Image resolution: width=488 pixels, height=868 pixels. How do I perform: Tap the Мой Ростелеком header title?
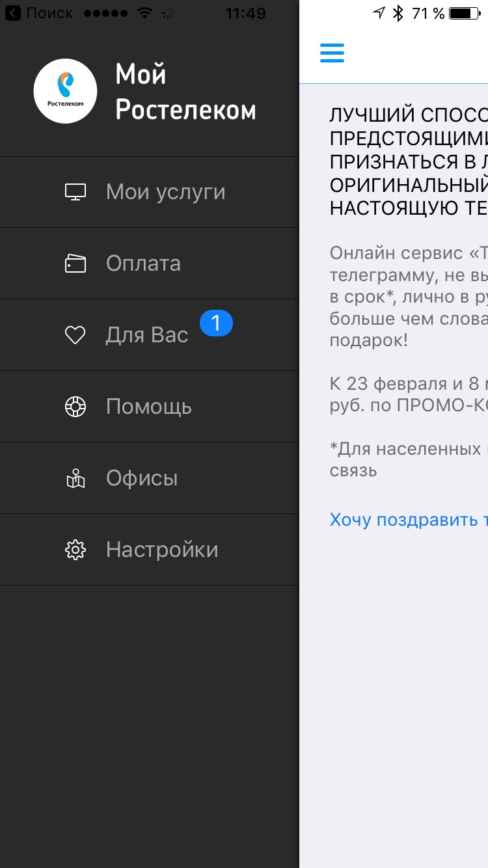click(185, 92)
